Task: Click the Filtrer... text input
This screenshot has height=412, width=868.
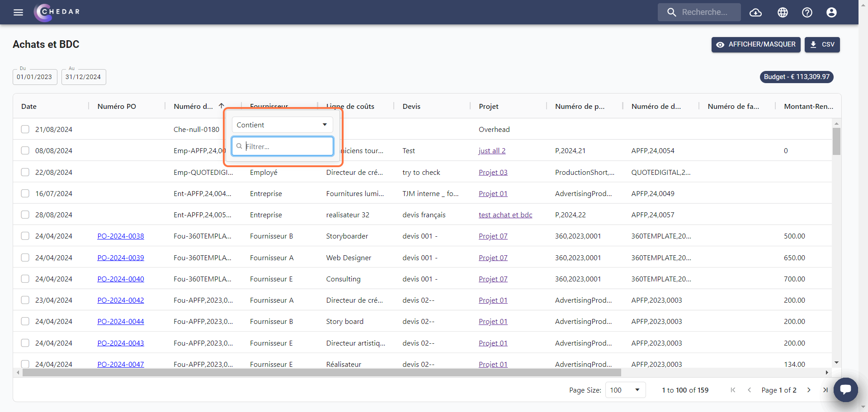Action: (283, 146)
